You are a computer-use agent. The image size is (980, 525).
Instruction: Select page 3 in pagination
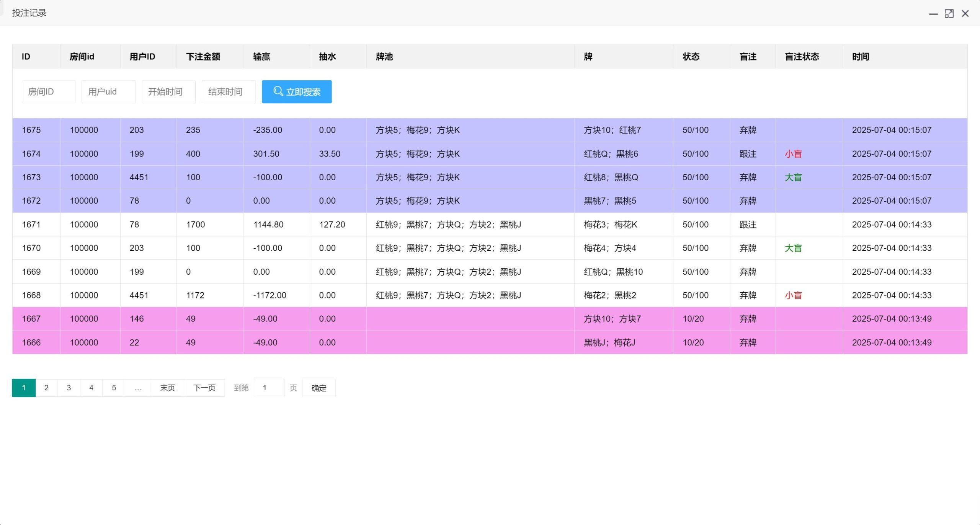69,388
